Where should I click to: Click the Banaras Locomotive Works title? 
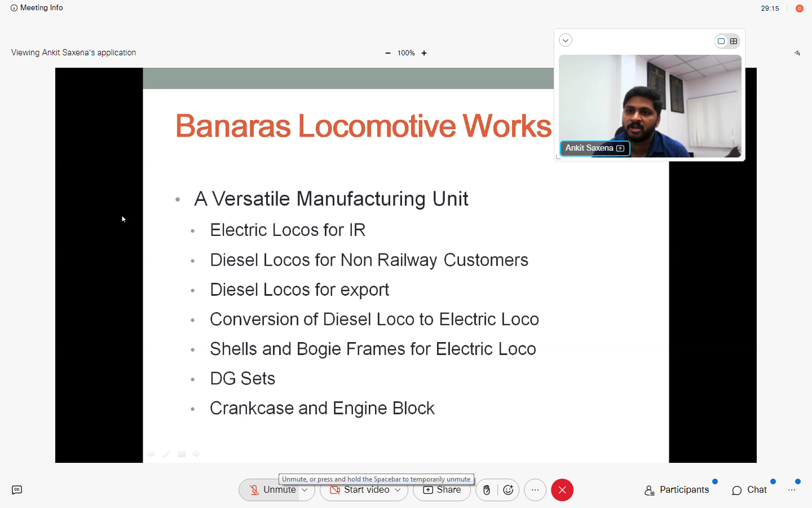(363, 125)
